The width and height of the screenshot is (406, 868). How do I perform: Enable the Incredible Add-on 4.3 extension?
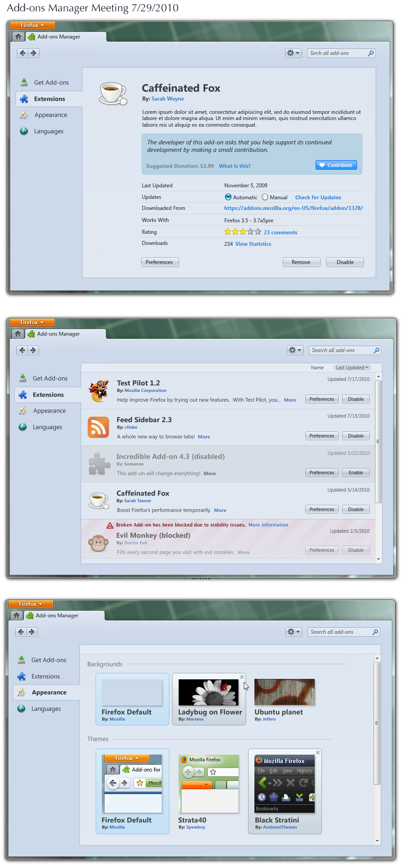click(x=355, y=473)
